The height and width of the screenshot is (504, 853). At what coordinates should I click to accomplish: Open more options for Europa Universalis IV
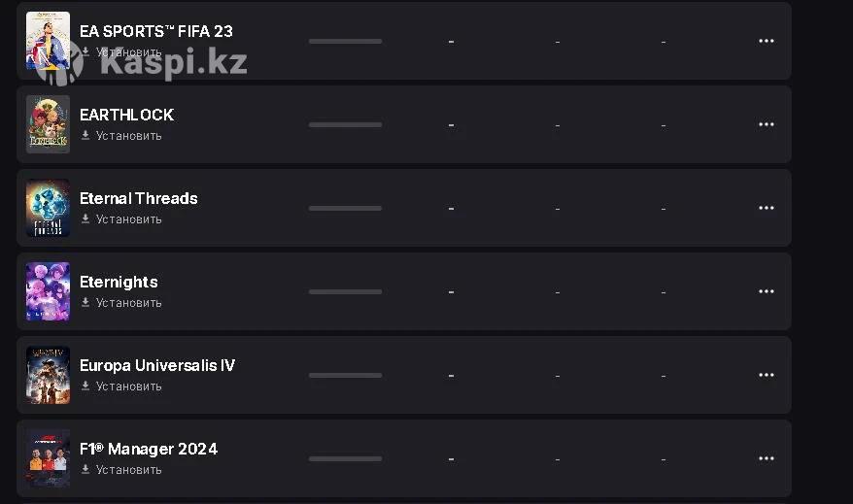[x=766, y=375]
